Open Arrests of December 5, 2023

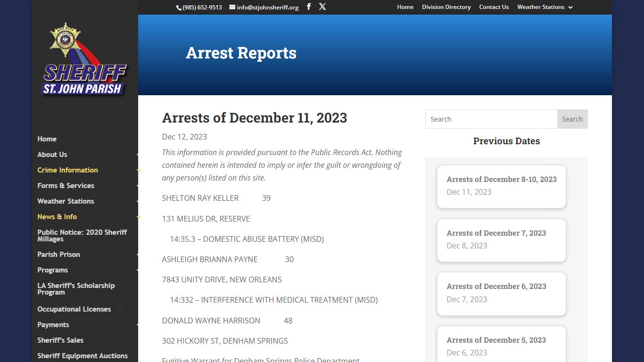click(x=496, y=340)
